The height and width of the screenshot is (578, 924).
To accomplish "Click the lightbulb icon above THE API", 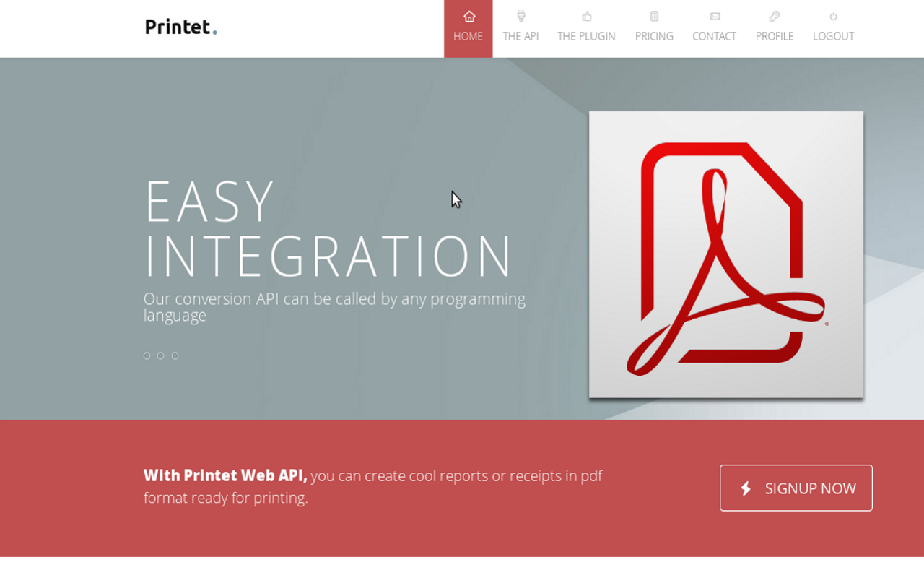I will [x=520, y=16].
